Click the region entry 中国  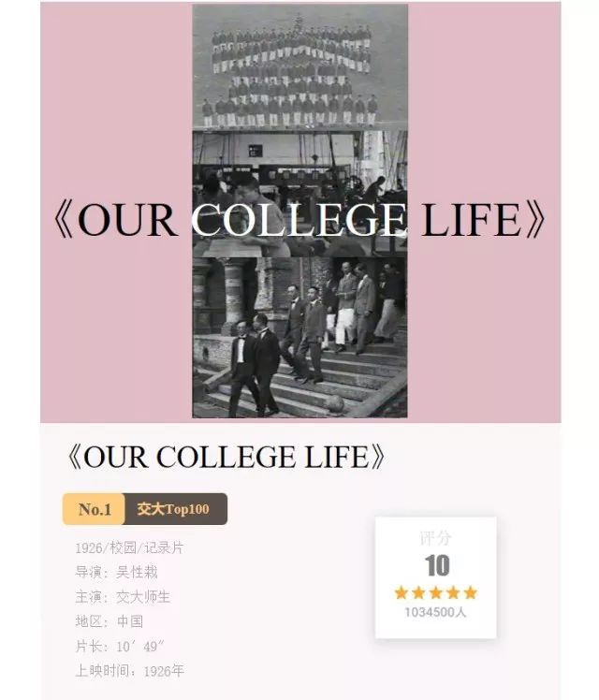point(130,621)
